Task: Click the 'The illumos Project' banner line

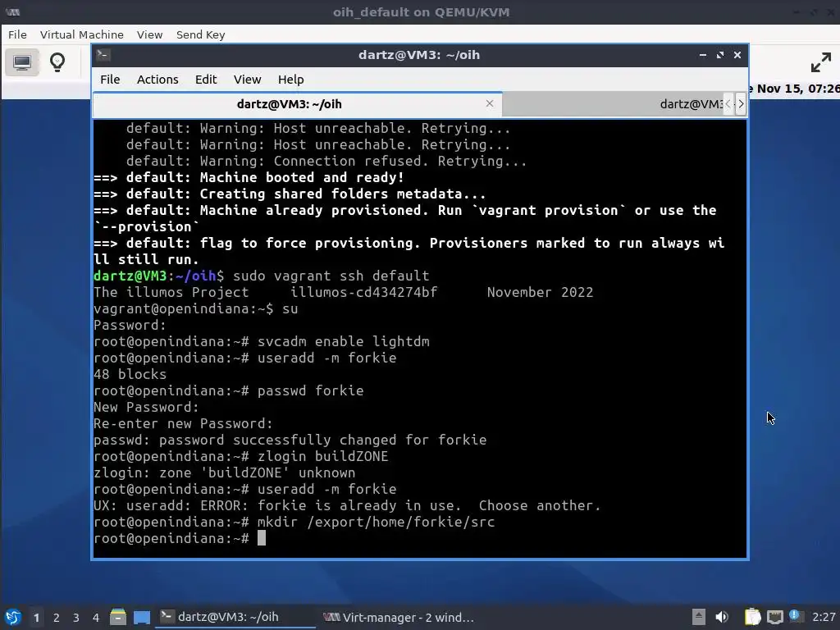Action: pos(344,293)
